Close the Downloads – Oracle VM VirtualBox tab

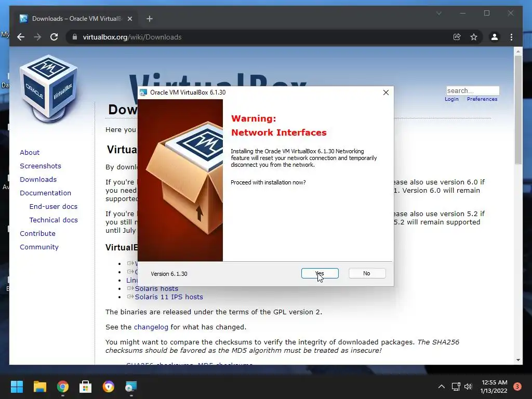[x=129, y=19]
